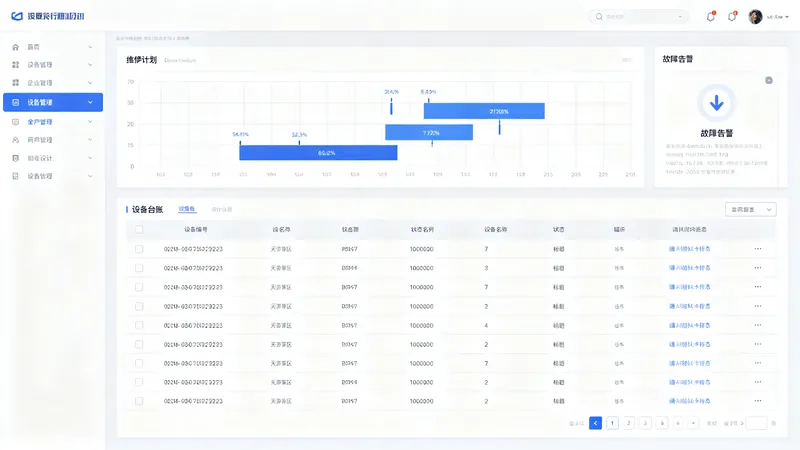Screen dimensions: 800x450
Task: Click the home icon in the sidebar
Action: pos(15,47)
